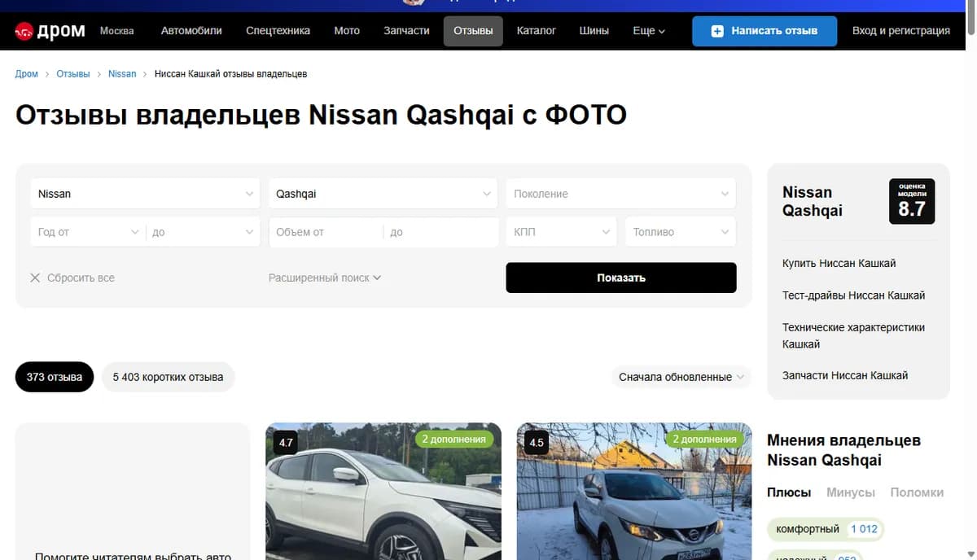Click Запчасти Ниссан Кашкай link
Viewport: 977px width, 560px height.
(845, 375)
